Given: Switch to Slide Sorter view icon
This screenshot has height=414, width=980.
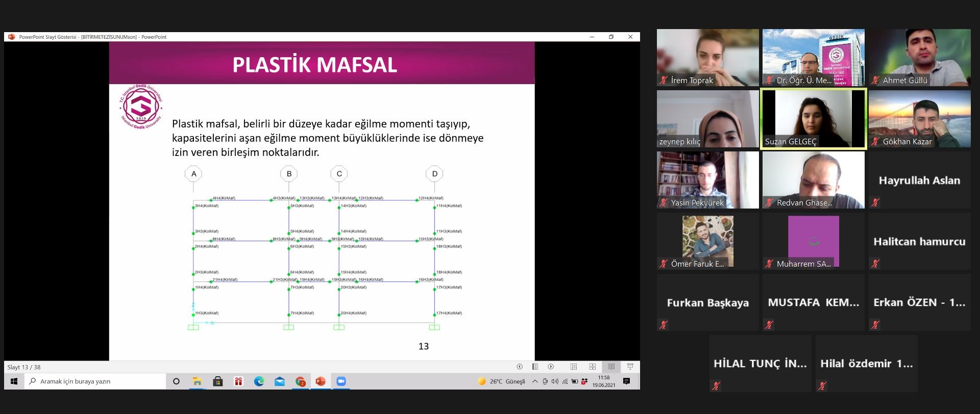Looking at the screenshot, I should click(x=593, y=367).
